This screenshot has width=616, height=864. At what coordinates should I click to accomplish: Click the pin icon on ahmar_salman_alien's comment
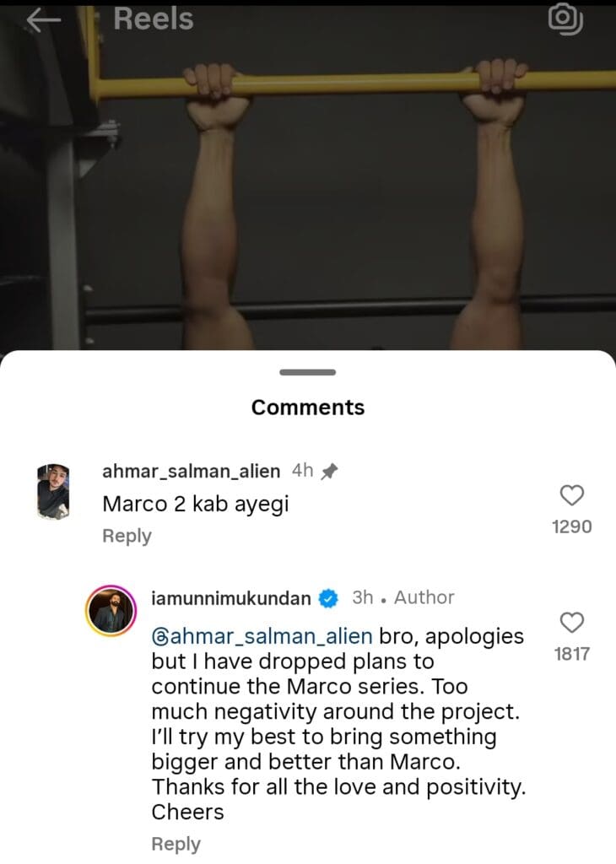click(x=329, y=471)
